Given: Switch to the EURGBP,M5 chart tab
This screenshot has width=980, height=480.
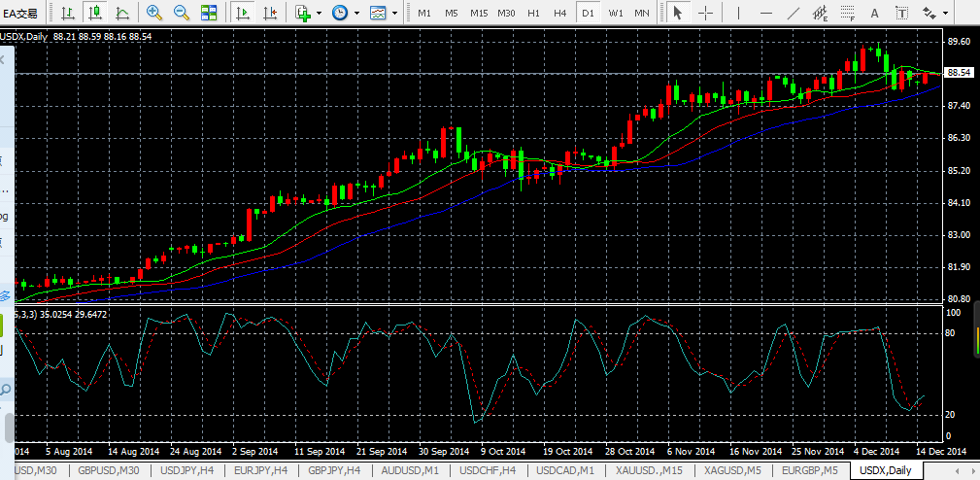Looking at the screenshot, I should [810, 470].
